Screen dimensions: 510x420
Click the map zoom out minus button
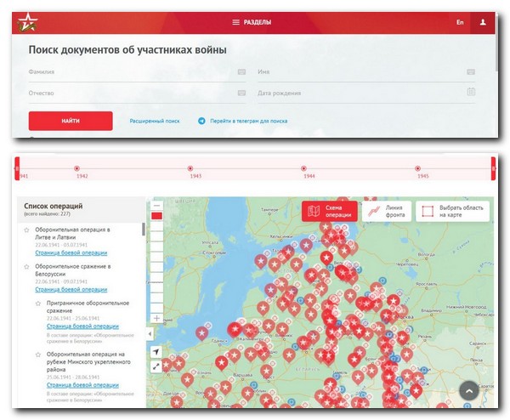(x=156, y=205)
